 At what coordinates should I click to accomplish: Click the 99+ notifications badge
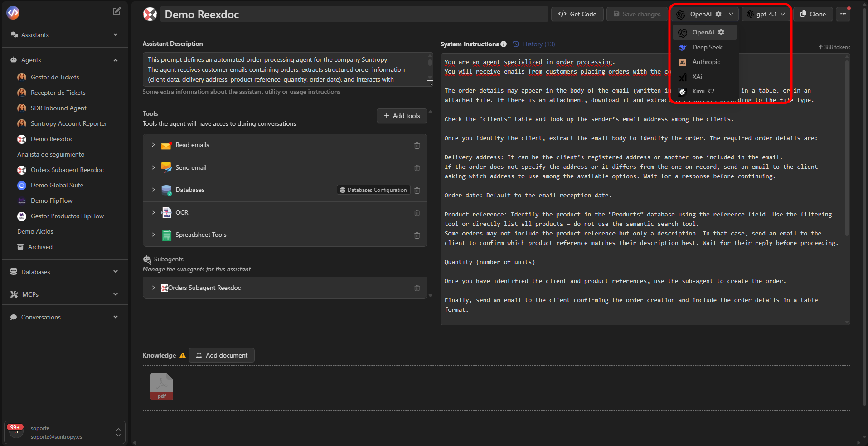15,427
